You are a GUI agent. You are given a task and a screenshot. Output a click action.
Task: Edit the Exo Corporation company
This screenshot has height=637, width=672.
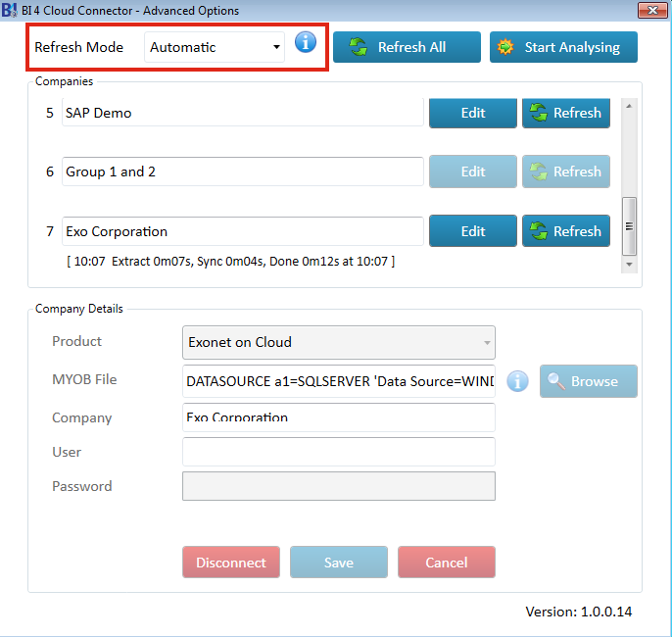[x=473, y=231]
